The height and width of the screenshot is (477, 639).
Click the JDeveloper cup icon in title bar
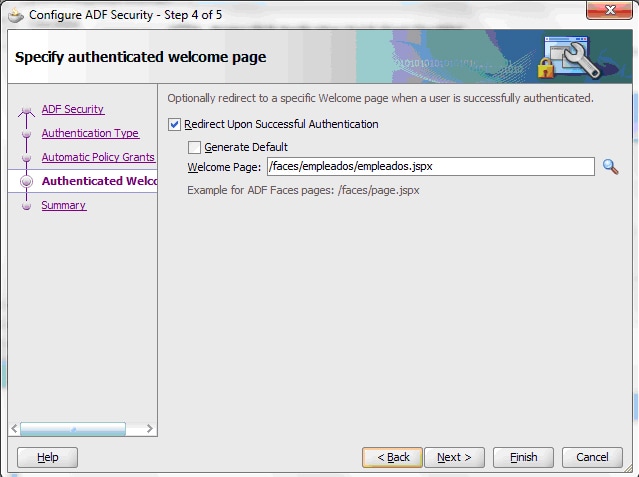16,15
